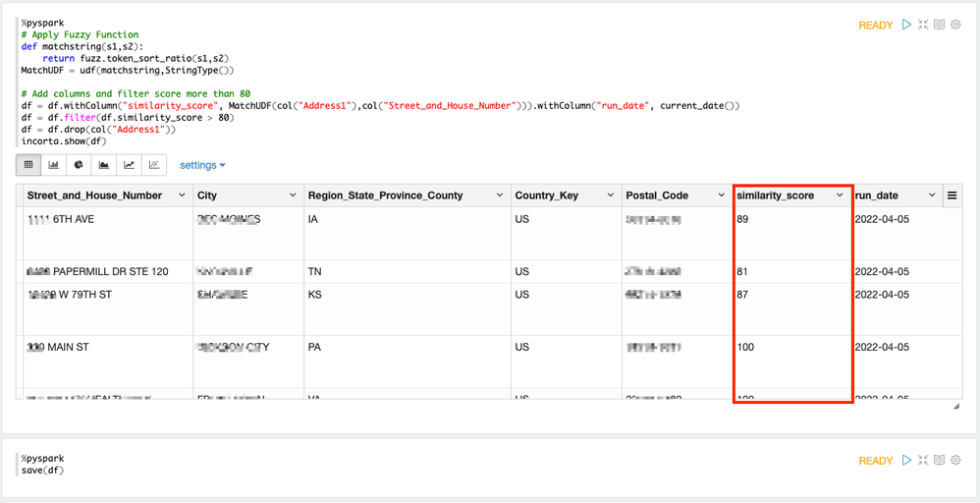Switch to bar chart view

(x=54, y=165)
